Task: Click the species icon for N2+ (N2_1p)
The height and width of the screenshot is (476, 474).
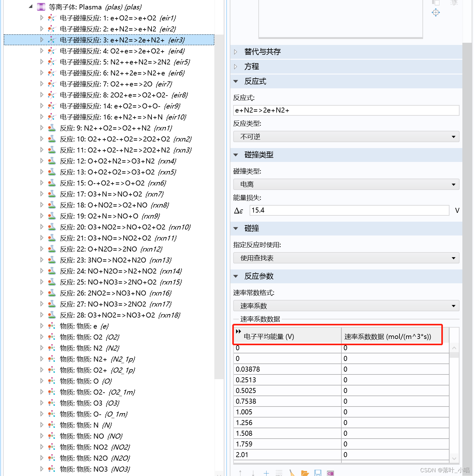Action: 52,359
